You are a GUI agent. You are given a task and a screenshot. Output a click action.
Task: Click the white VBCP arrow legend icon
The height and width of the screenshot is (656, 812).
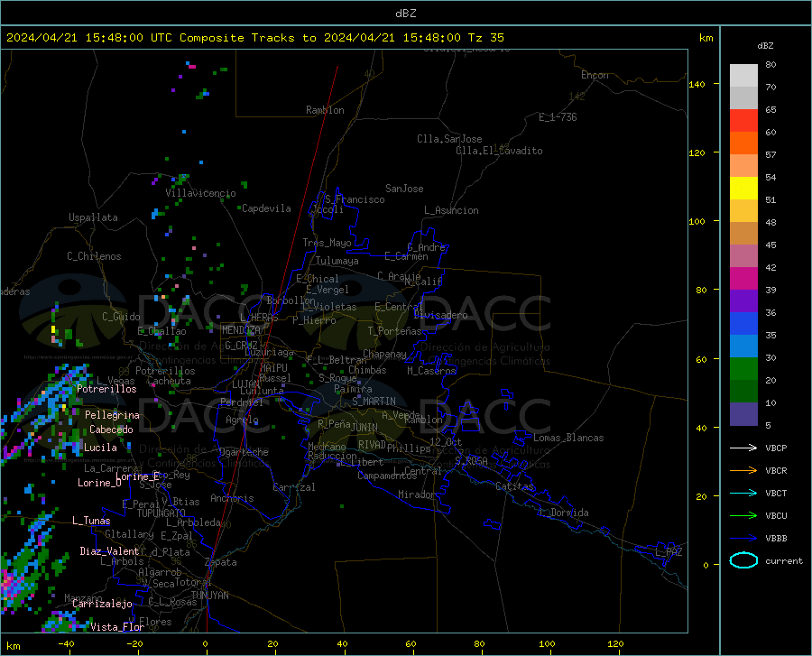coord(743,448)
